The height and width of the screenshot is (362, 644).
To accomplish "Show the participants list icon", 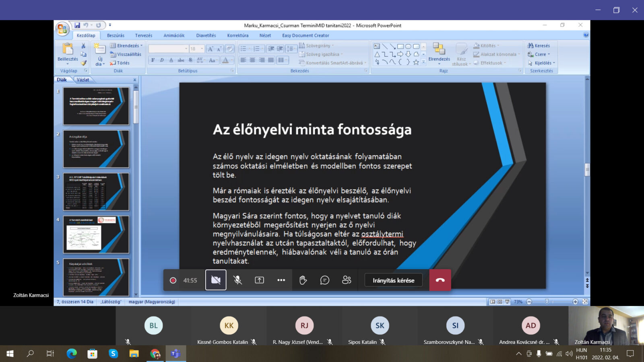I will [x=347, y=280].
